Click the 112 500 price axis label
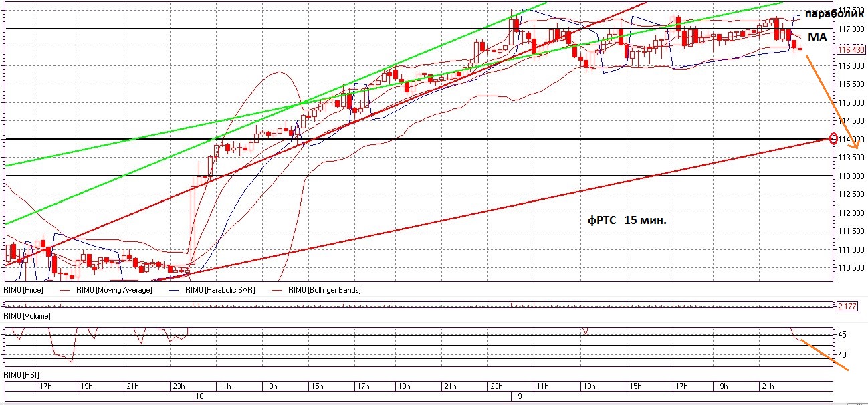This screenshot has height=405, width=868. [x=851, y=194]
